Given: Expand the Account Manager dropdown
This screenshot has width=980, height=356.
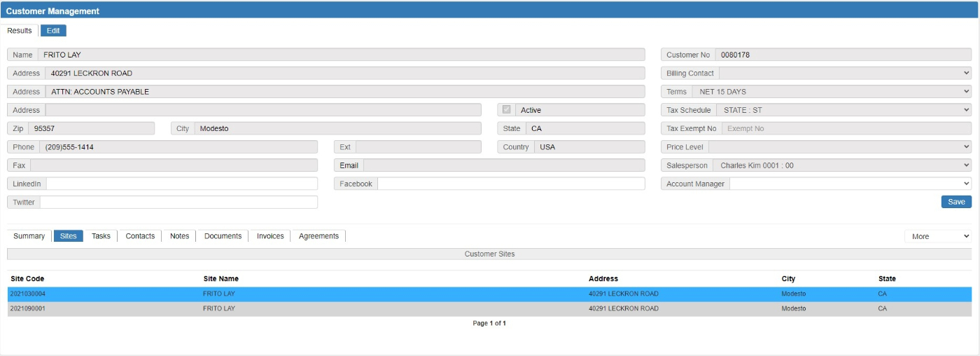Looking at the screenshot, I should (850, 184).
